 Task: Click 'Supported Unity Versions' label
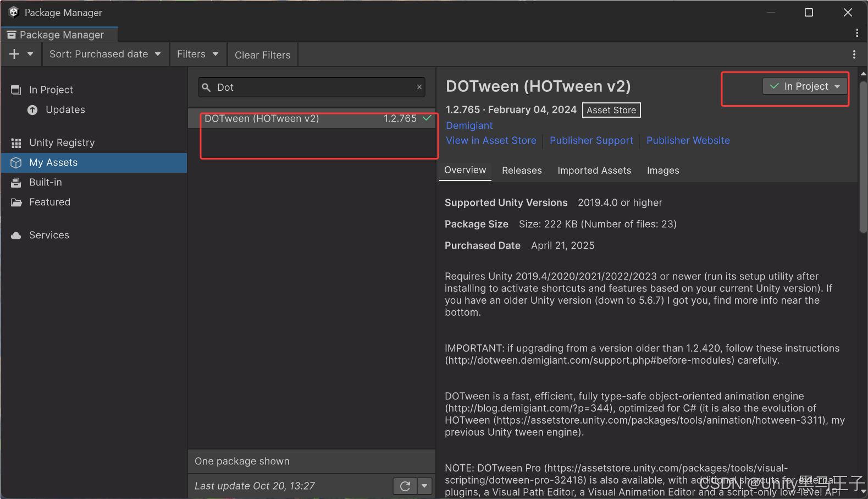pyautogui.click(x=506, y=202)
